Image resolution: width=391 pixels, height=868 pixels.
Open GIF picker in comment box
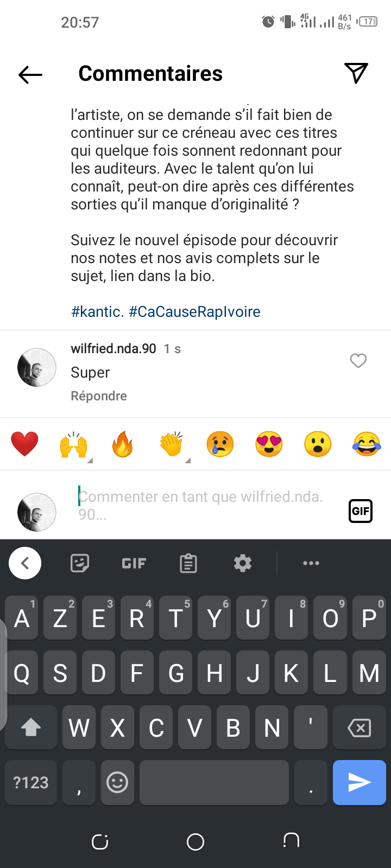pos(361,511)
